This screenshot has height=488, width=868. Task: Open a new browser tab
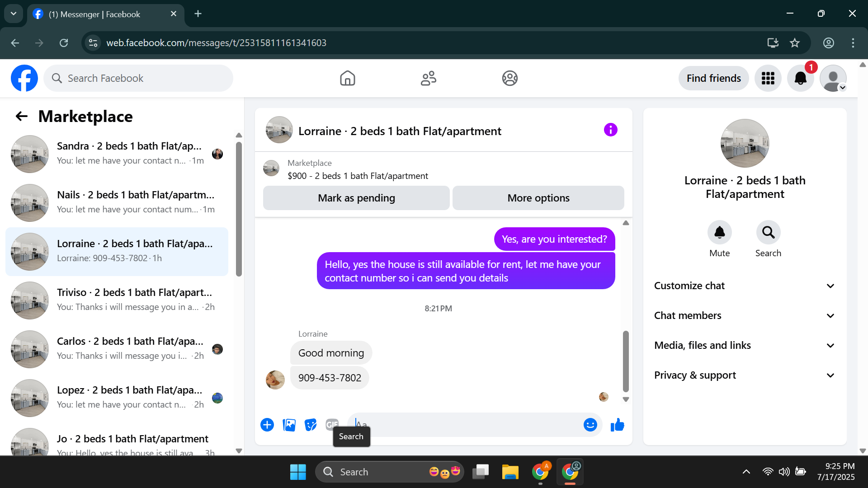[x=198, y=14]
